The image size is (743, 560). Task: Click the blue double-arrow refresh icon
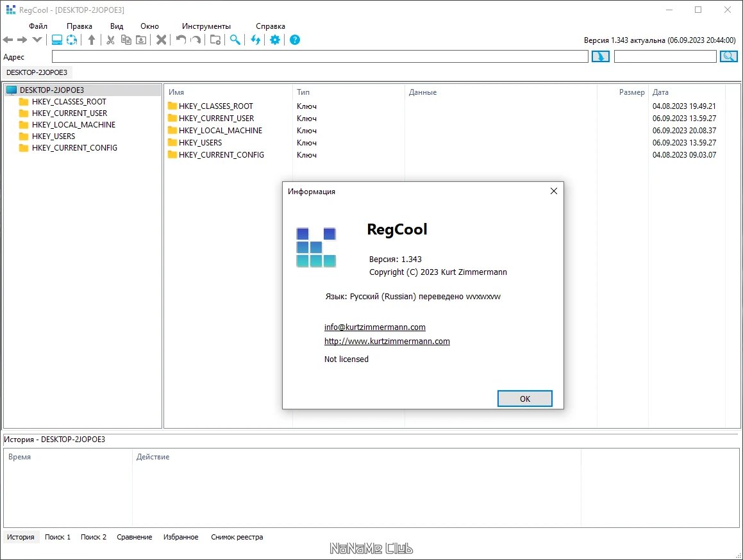(255, 40)
